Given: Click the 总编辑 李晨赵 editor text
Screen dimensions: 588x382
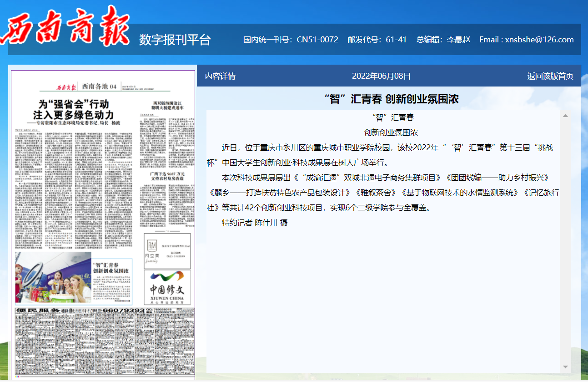Looking at the screenshot, I should (x=443, y=40).
